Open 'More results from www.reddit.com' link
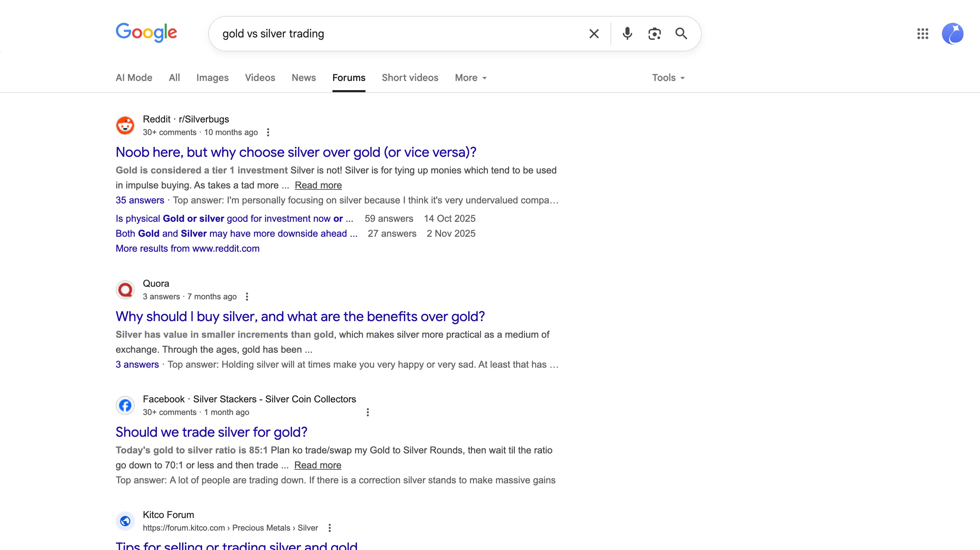The width and height of the screenshot is (980, 550). coord(187,248)
